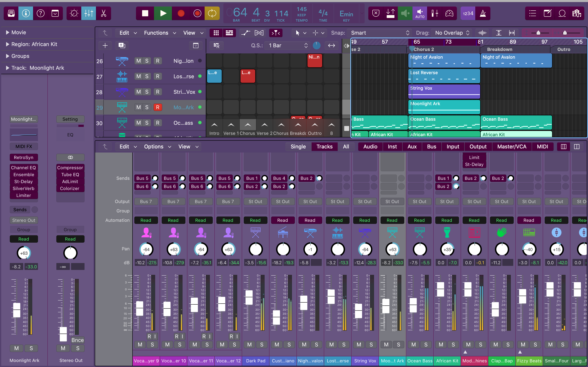
Task: Mute the Moonlight Ark track 29
Action: coord(138,107)
